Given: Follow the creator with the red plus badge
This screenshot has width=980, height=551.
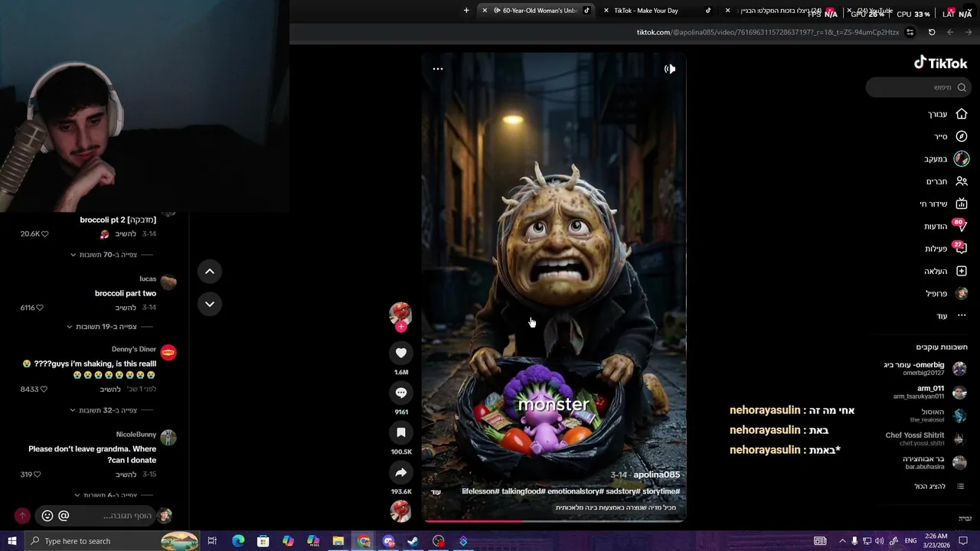Looking at the screenshot, I should coord(400,327).
